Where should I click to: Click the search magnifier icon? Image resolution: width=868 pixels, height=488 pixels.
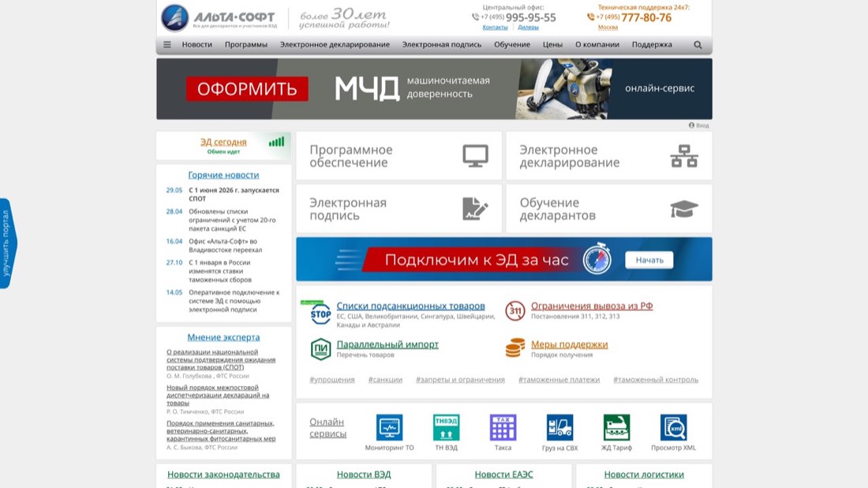coord(698,45)
